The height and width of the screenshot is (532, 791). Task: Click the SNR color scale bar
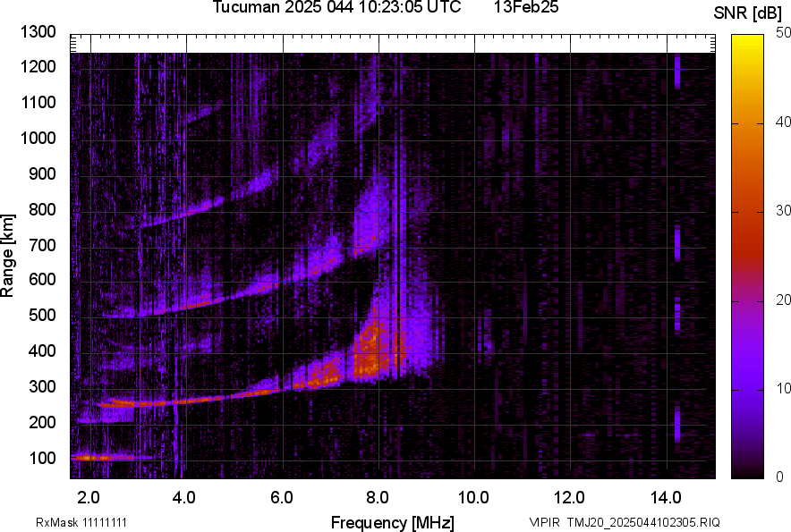click(747, 257)
